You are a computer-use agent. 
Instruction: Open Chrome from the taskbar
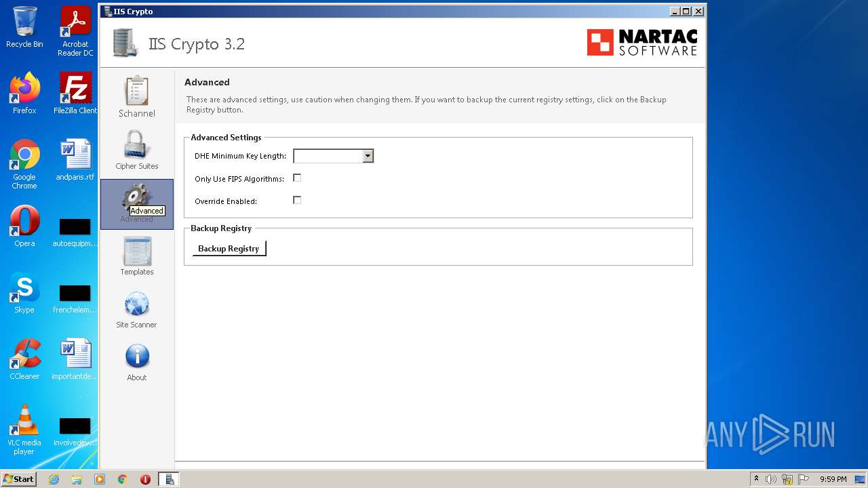(123, 479)
